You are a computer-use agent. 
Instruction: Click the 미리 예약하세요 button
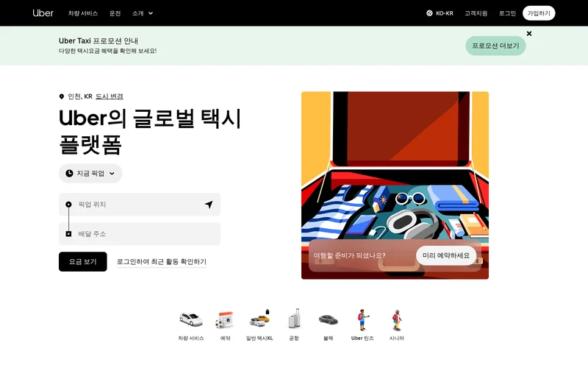446,255
